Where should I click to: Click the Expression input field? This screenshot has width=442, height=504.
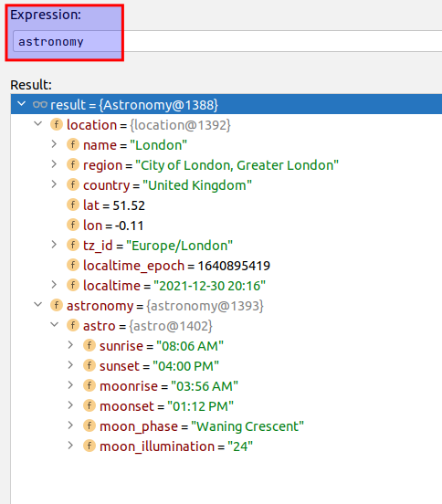(x=227, y=41)
